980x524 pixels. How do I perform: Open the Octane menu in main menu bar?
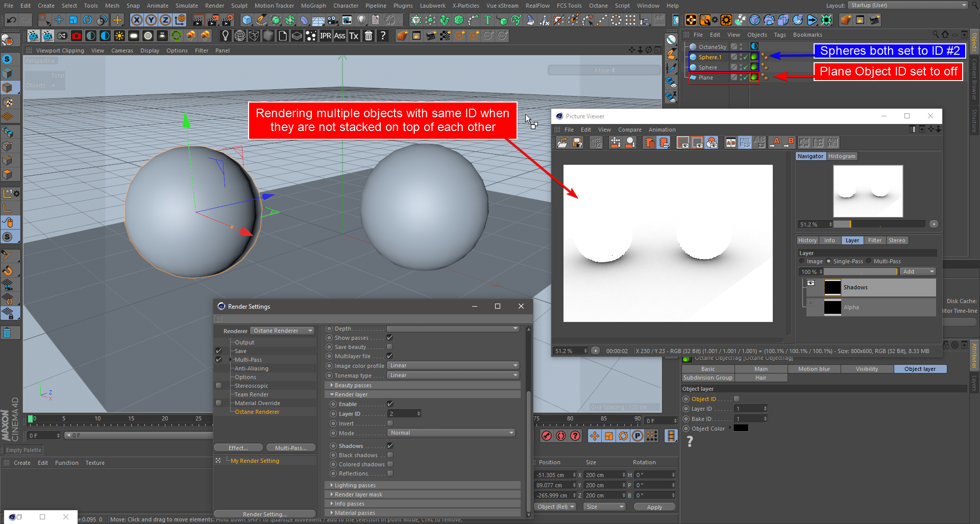598,6
